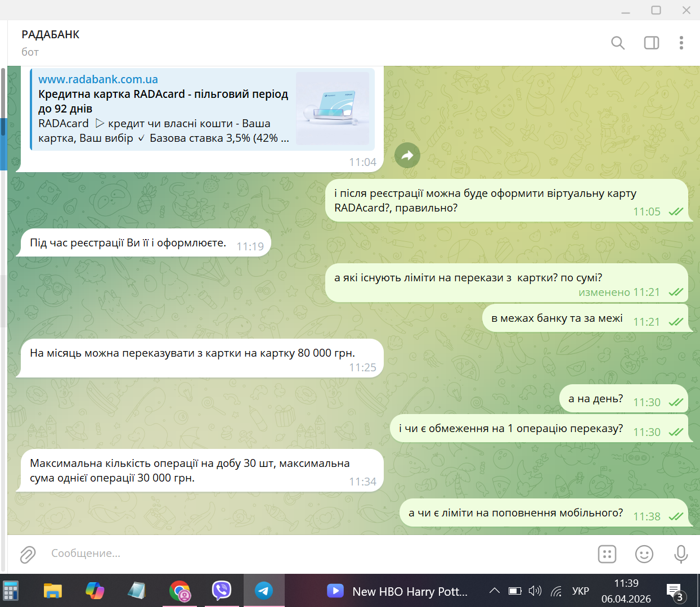
Task: Maximize the Telegram window
Action: [656, 10]
